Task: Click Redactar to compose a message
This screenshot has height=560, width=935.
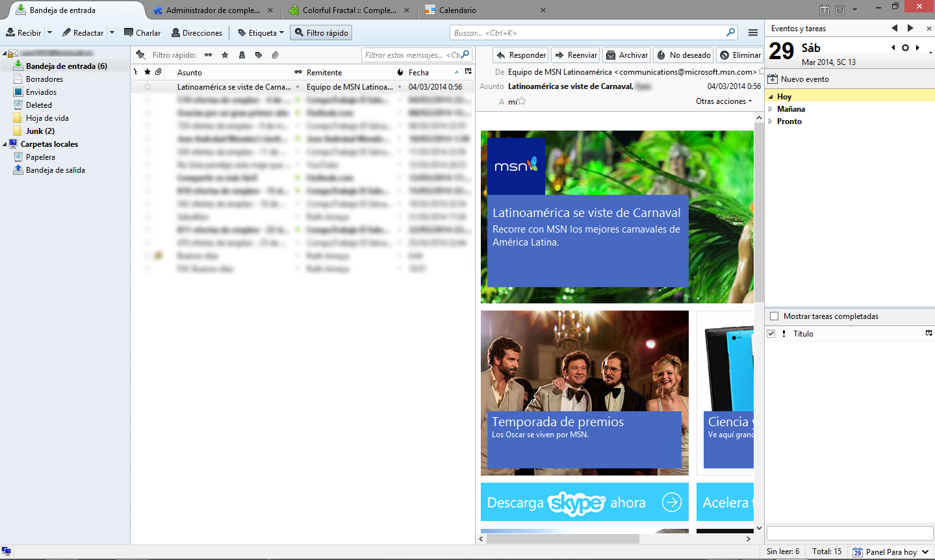Action: [x=83, y=32]
